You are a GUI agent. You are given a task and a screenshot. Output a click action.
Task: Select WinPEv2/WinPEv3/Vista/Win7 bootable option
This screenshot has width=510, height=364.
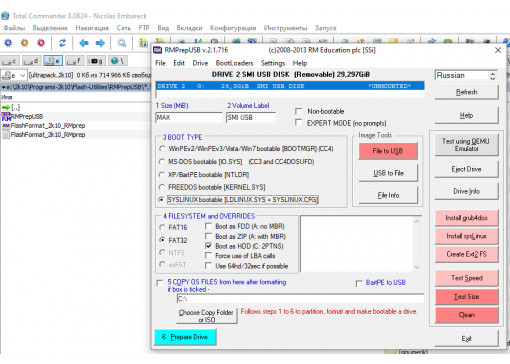pos(162,149)
